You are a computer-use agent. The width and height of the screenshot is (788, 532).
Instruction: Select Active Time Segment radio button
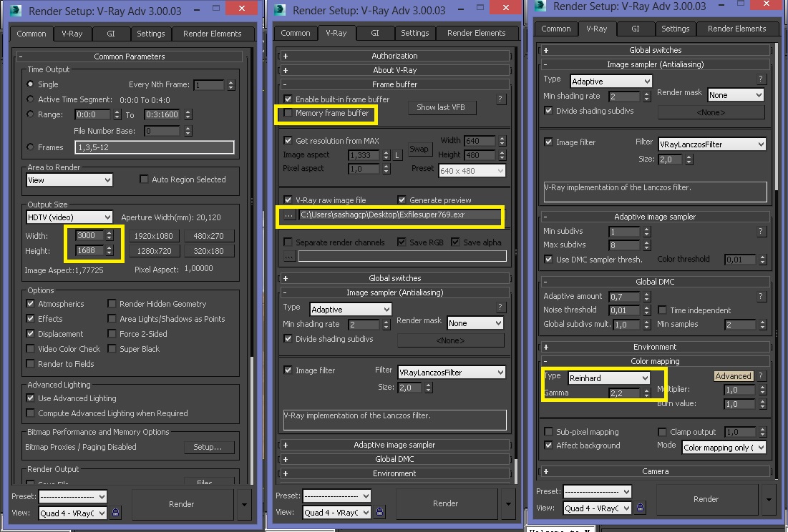30,99
